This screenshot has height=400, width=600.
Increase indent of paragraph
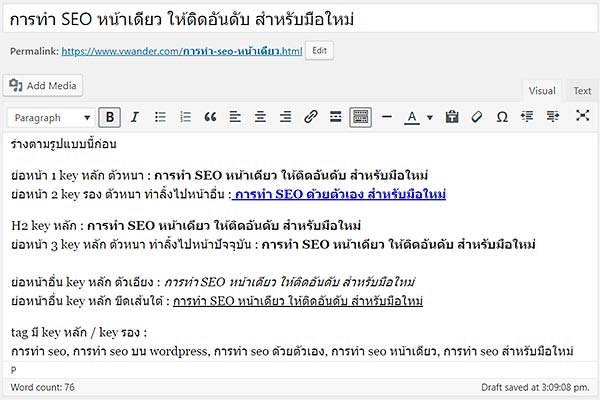click(553, 116)
